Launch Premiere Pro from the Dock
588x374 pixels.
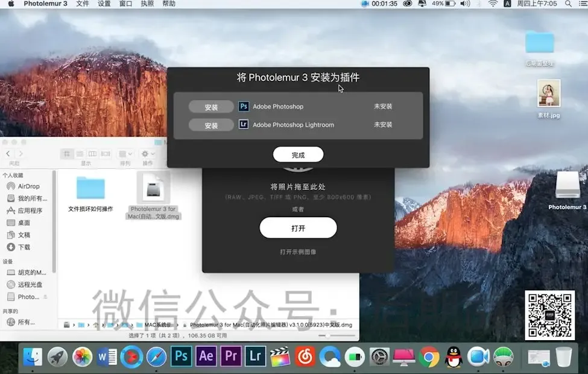pyautogui.click(x=230, y=357)
